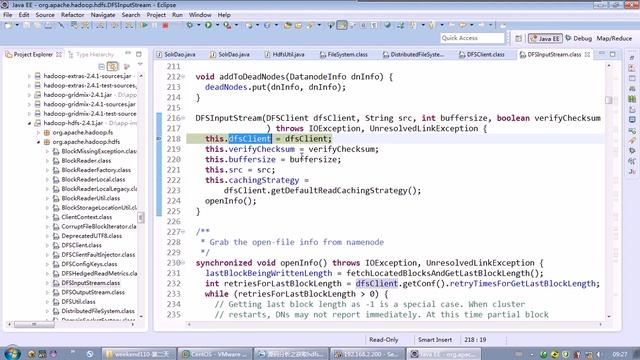Image resolution: width=640 pixels, height=360 pixels.
Task: Click the highlighted dfsClient field on line 218
Action: (x=250, y=139)
